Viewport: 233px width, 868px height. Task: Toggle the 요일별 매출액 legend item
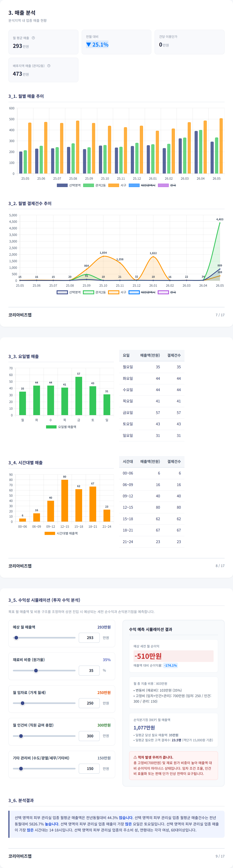point(61,427)
